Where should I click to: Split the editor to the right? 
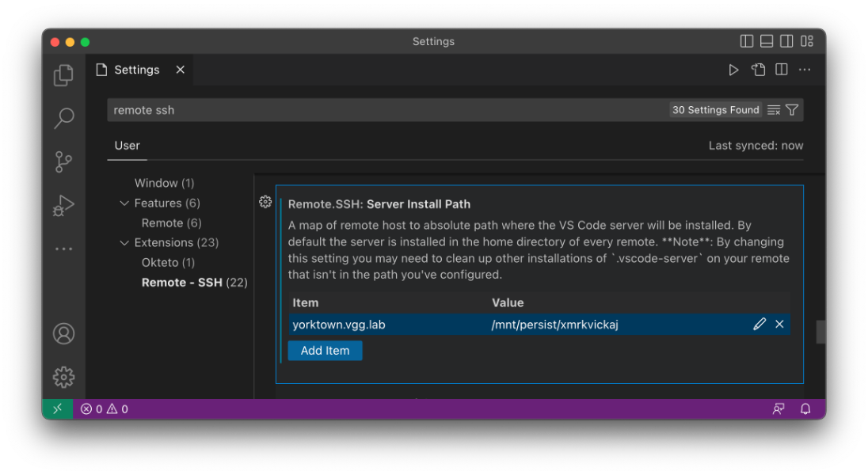(782, 70)
